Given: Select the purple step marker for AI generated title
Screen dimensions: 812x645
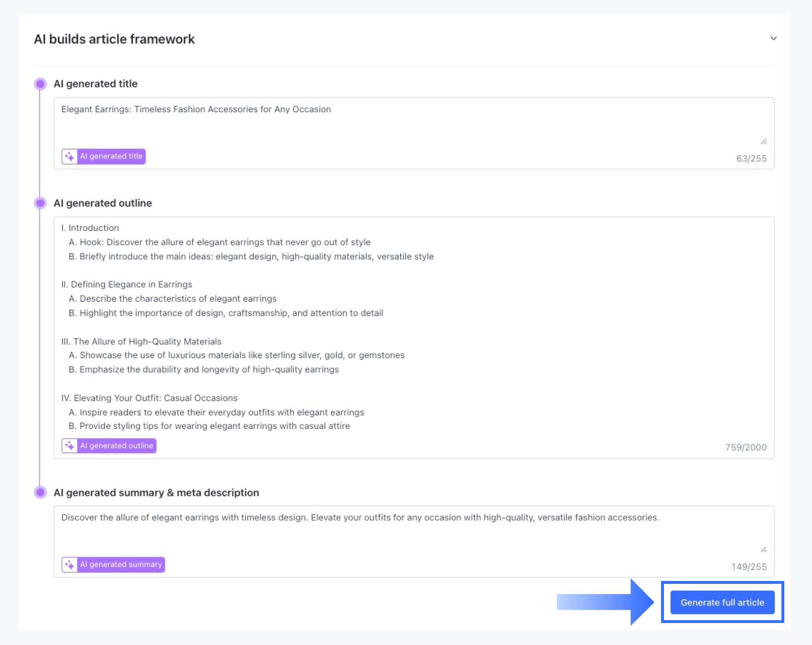Looking at the screenshot, I should pyautogui.click(x=41, y=84).
